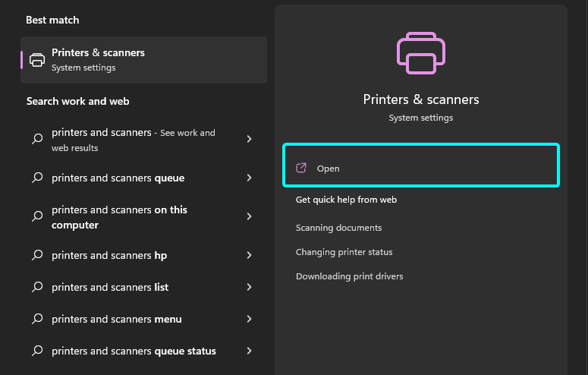Select 'printers and scanners queue status' suggestion
Screen dimensions: 588x375
[x=143, y=351]
